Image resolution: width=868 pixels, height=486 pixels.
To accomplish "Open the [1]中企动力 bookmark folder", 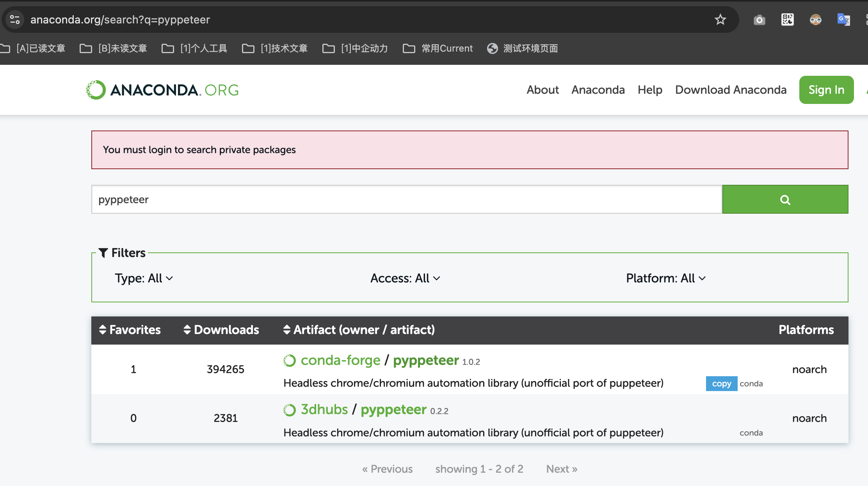I will [x=355, y=48].
